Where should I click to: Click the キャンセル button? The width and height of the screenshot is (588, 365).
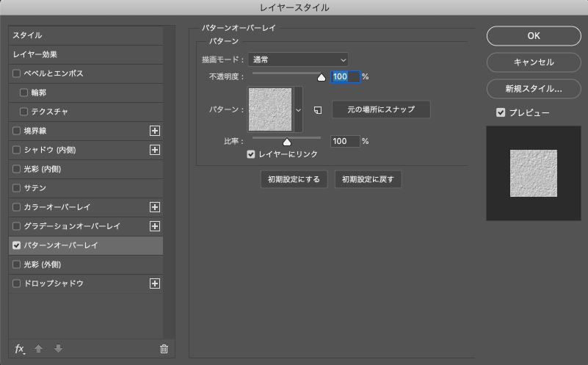[534, 62]
